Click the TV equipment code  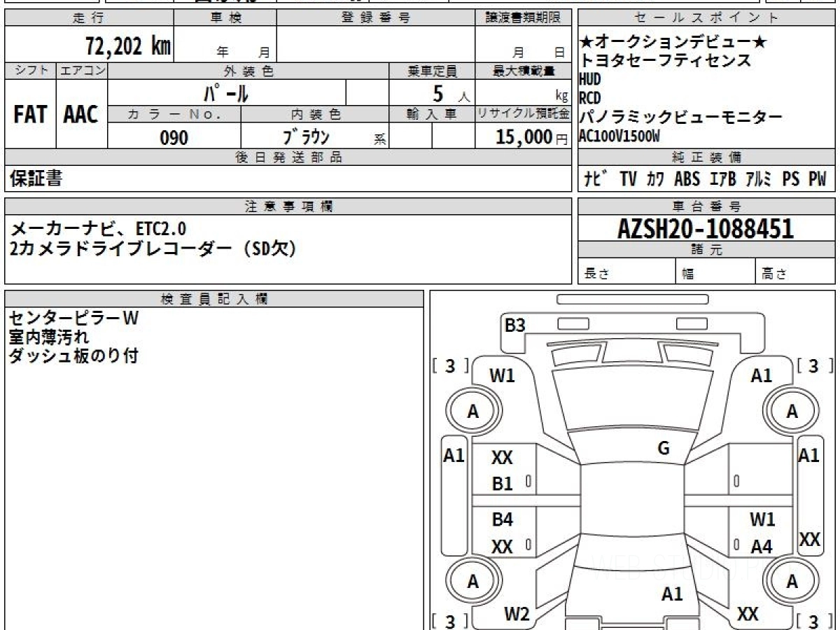click(628, 179)
